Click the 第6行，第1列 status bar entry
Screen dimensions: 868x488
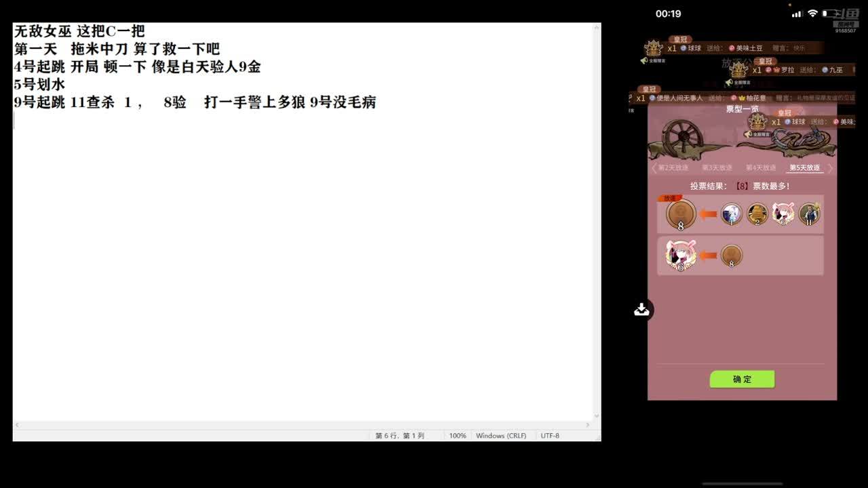(400, 436)
